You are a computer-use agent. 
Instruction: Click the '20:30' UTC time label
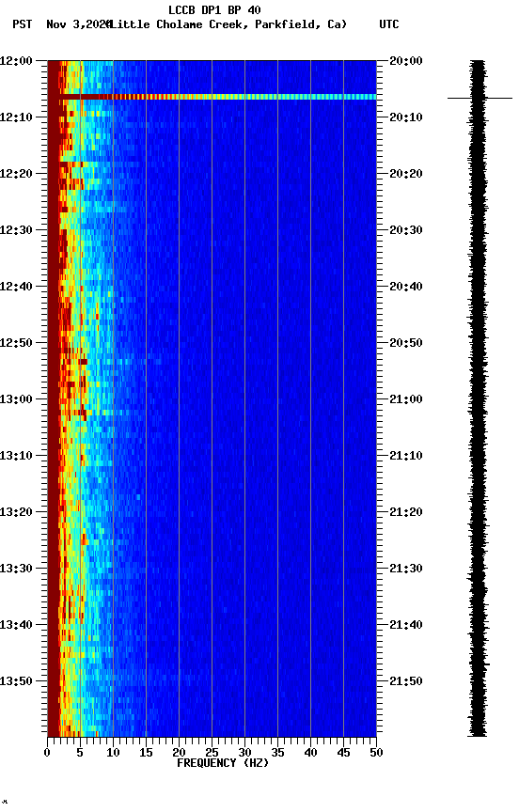tap(406, 230)
